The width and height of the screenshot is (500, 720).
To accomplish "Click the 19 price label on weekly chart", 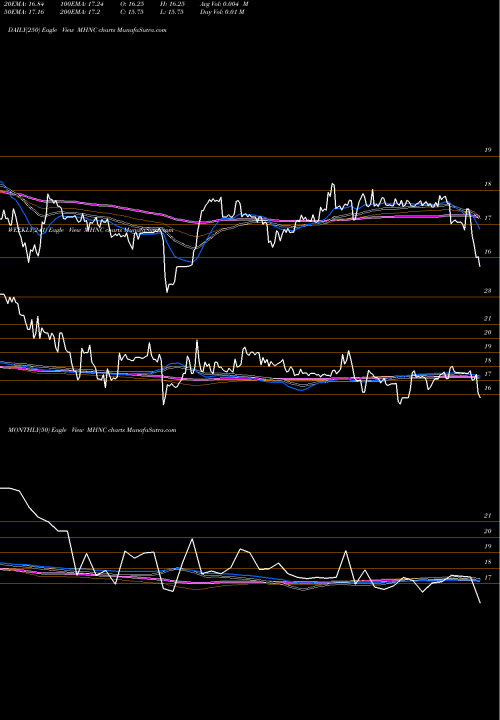I will [488, 346].
